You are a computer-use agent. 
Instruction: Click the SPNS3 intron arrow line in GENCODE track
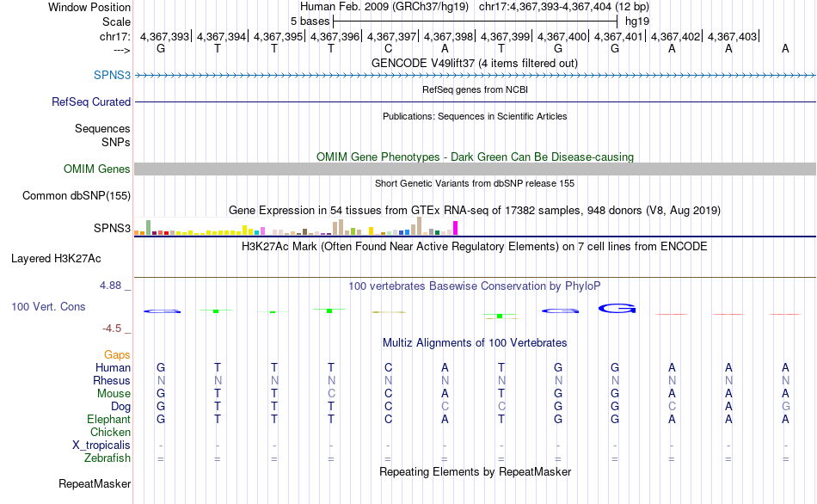(x=475, y=76)
